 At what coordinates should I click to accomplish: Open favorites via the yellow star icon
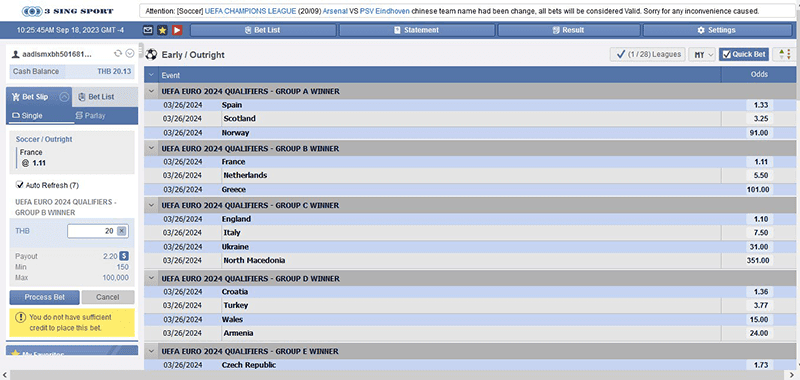pyautogui.click(x=162, y=30)
